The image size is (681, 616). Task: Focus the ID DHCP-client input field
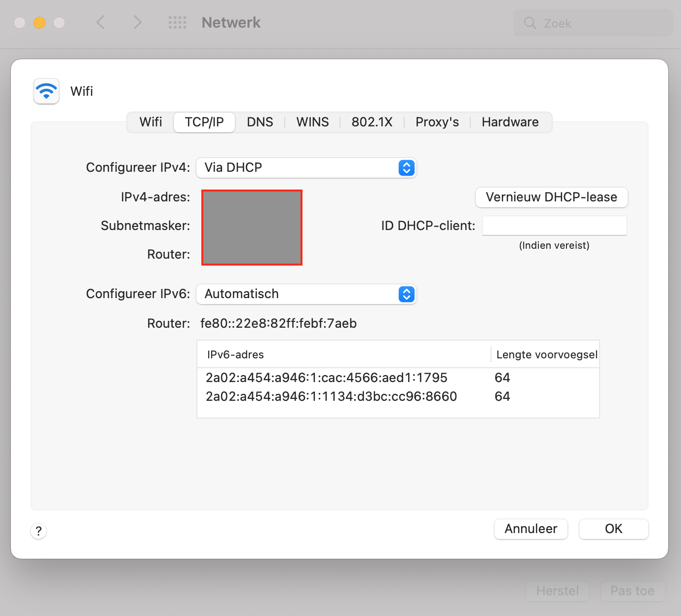pos(555,226)
